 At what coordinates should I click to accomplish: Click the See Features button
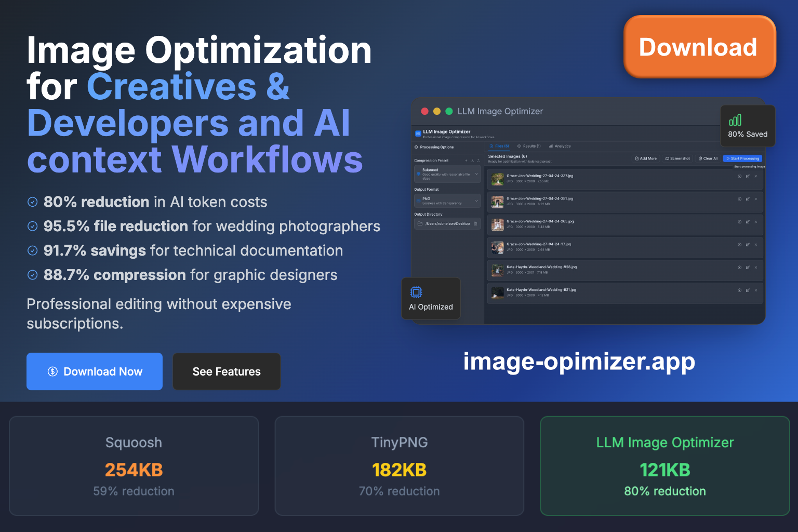(x=227, y=371)
